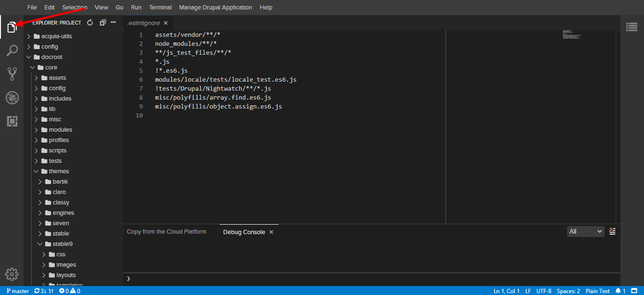Click the Explorer icon at the top
Image resolution: width=644 pixels, height=295 pixels.
pyautogui.click(x=12, y=27)
